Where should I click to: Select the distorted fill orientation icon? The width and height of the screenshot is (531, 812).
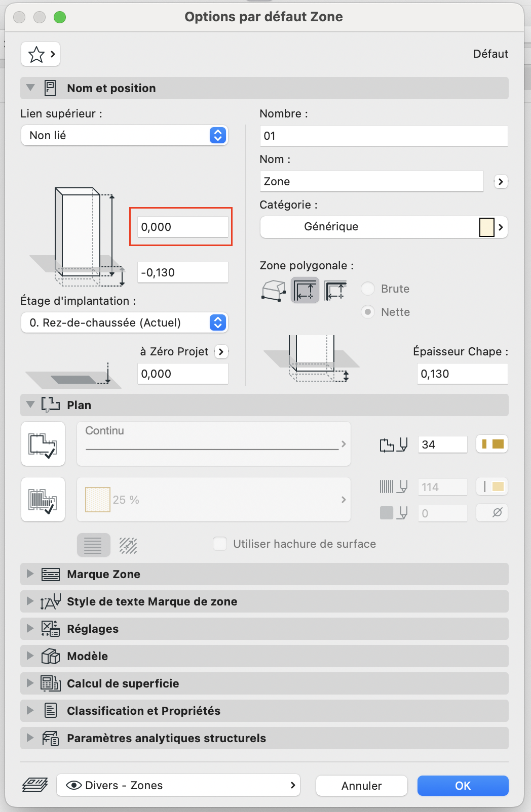[128, 545]
